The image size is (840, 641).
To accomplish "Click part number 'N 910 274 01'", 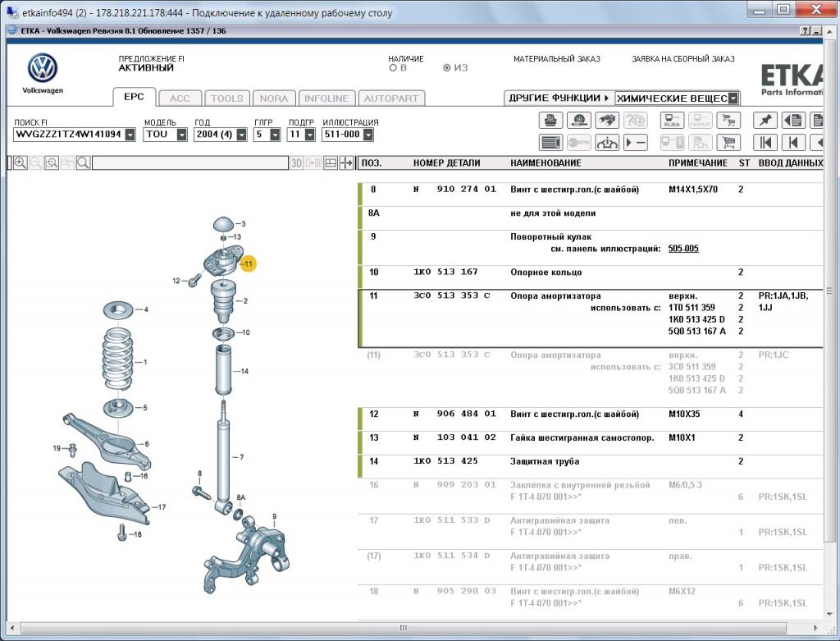I will tap(454, 190).
